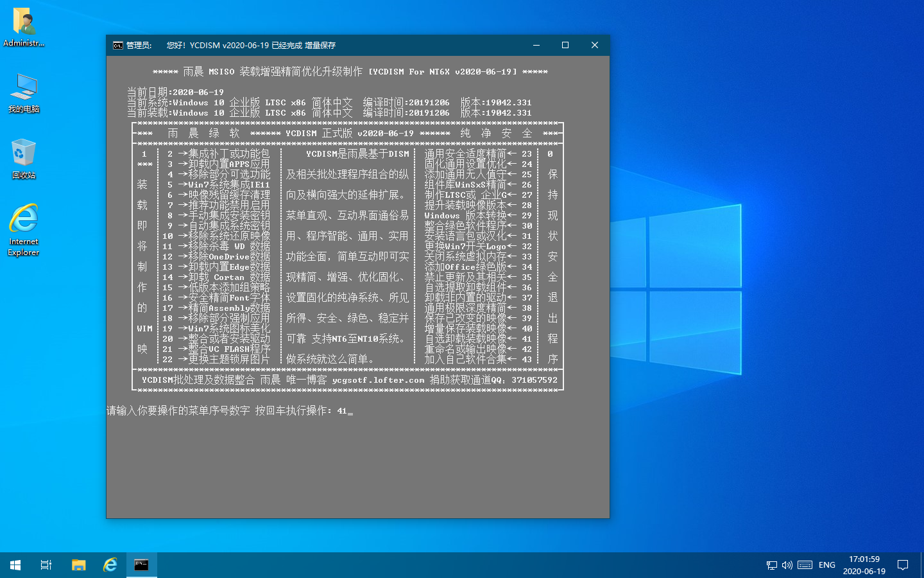Click menu line 26 组件库WinSxS精简
924x578 pixels.
click(x=478, y=185)
